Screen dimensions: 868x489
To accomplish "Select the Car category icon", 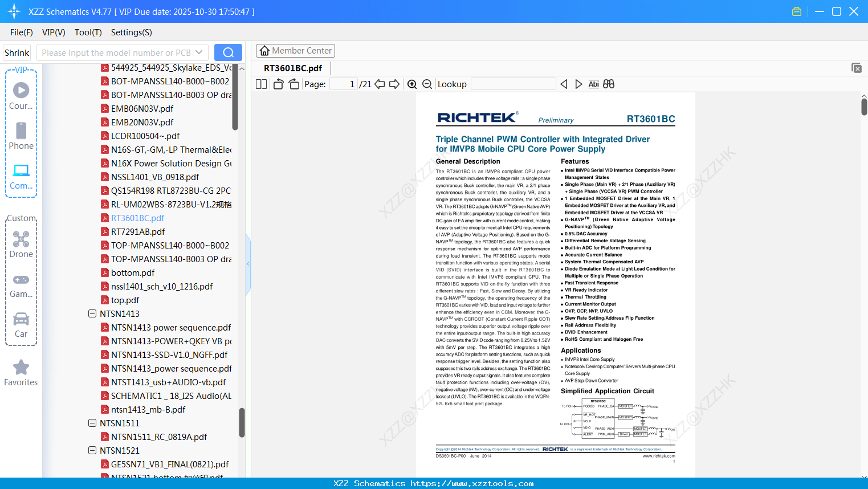I will (21, 325).
